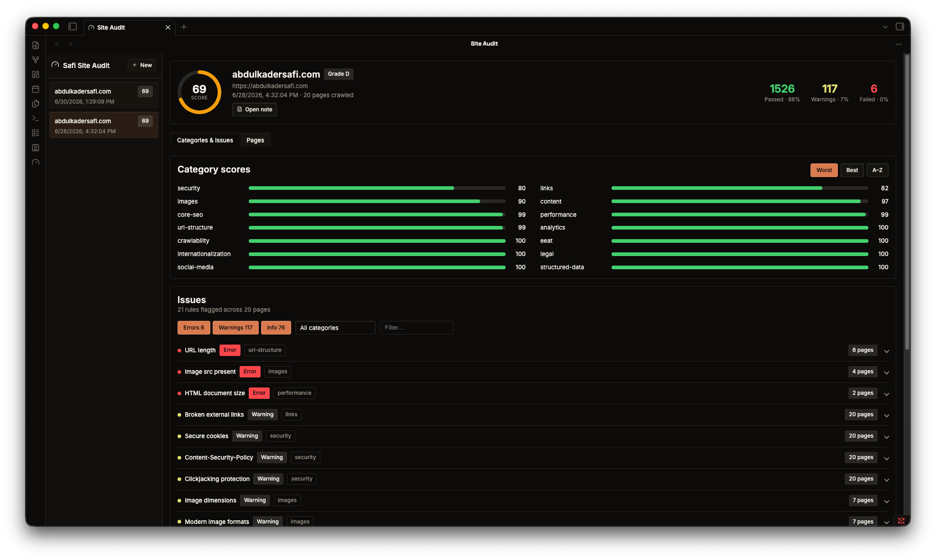Focus the issues Filter input field
The image size is (936, 560).
pos(416,328)
